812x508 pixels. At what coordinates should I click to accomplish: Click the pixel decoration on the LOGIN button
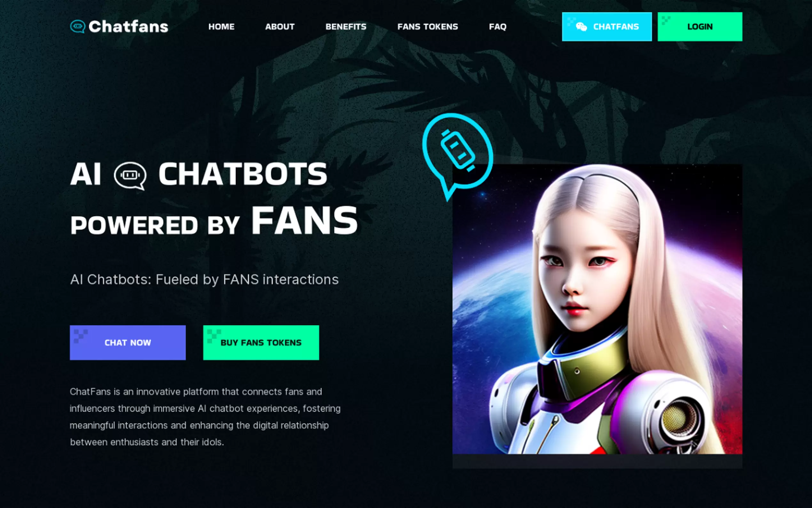(x=666, y=20)
